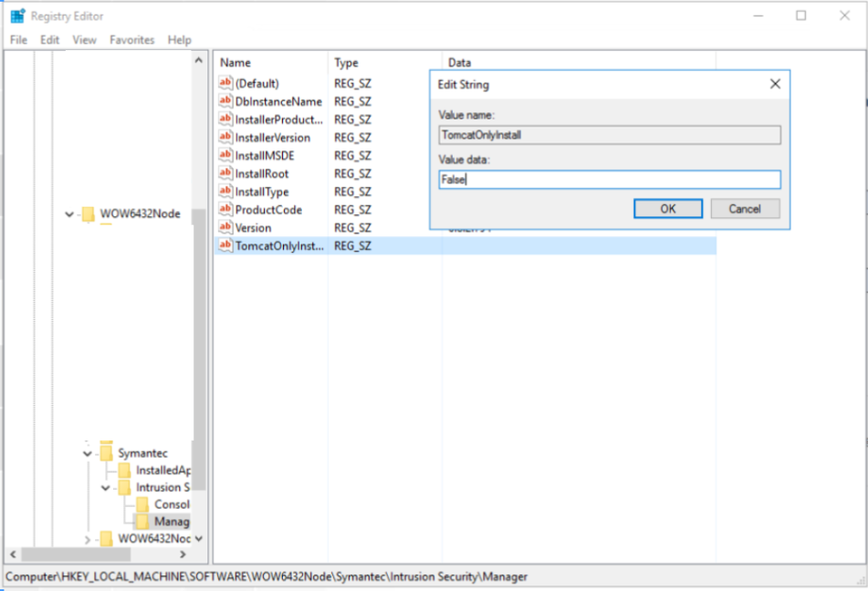Viewport: 868px width, 591px height.
Task: Open the View menu
Action: (84, 40)
